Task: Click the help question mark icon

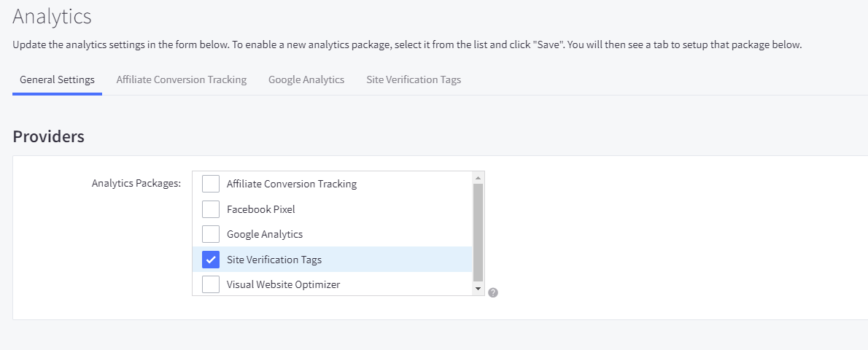Action: [493, 292]
